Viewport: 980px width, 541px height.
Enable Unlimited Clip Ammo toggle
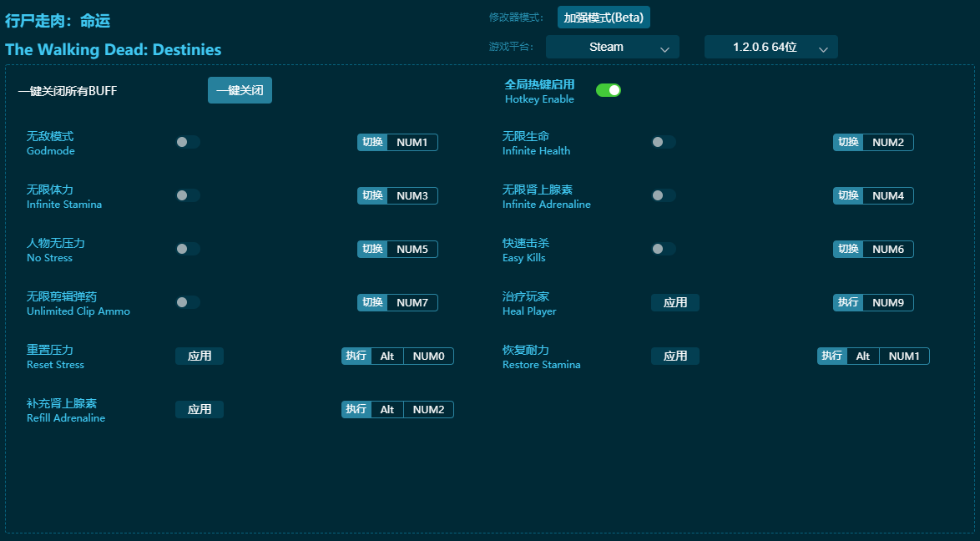point(187,302)
